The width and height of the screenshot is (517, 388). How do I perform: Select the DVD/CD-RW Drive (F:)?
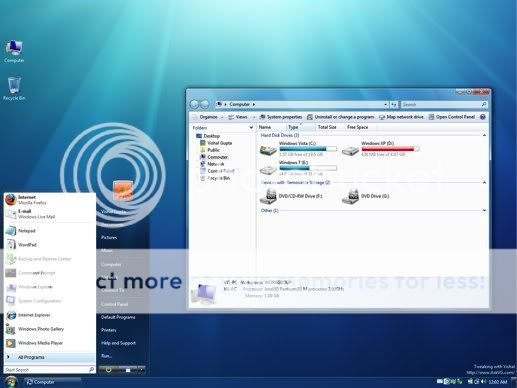[291, 196]
